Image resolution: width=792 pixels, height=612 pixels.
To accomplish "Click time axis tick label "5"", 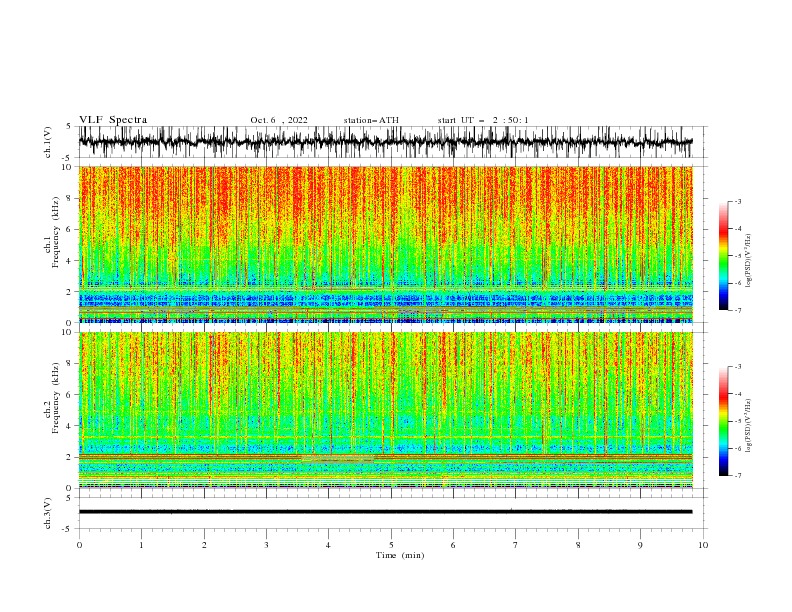I will pyautogui.click(x=391, y=545).
